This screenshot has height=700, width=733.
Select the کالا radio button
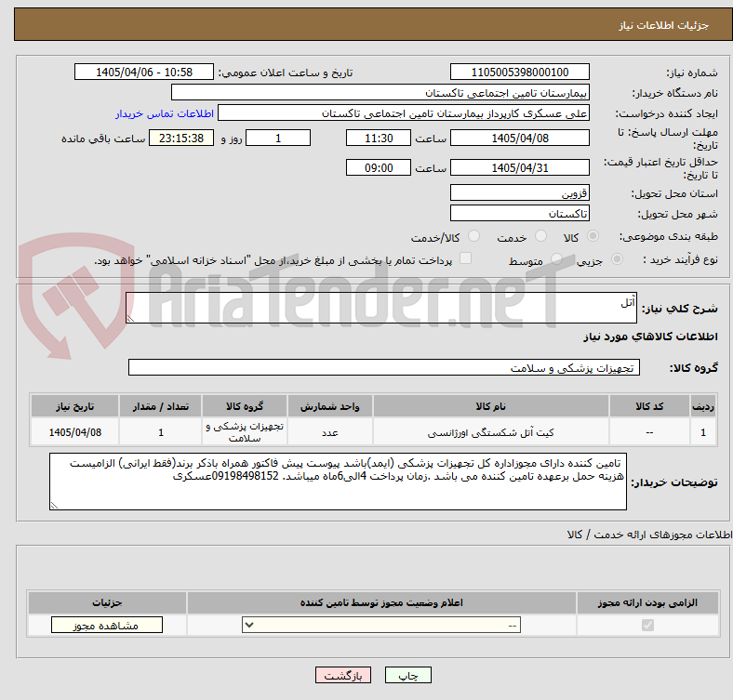pyautogui.click(x=593, y=236)
